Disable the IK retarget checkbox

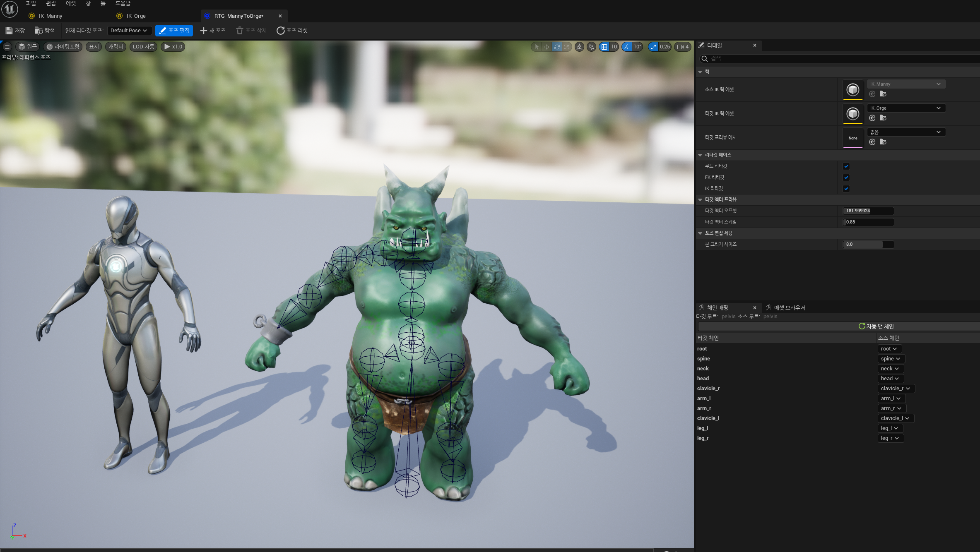[846, 189]
